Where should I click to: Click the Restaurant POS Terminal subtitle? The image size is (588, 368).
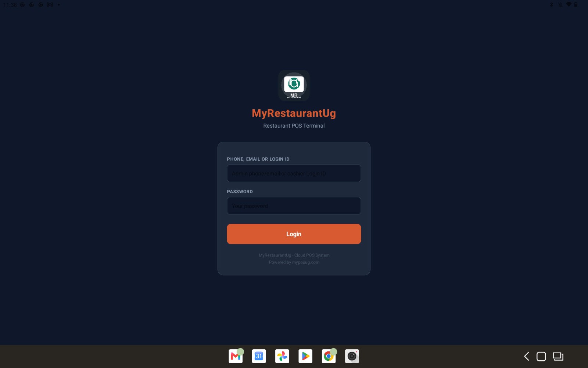(x=294, y=126)
